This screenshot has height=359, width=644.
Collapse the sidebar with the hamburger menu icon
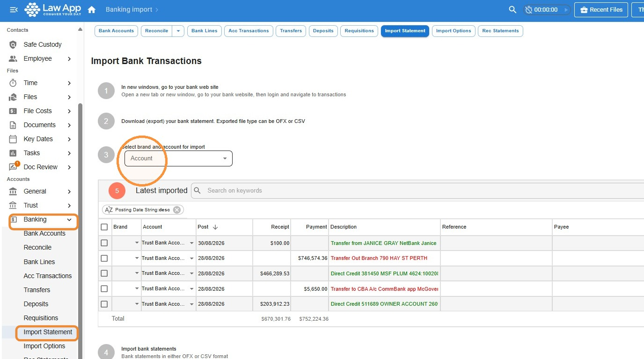(x=14, y=9)
